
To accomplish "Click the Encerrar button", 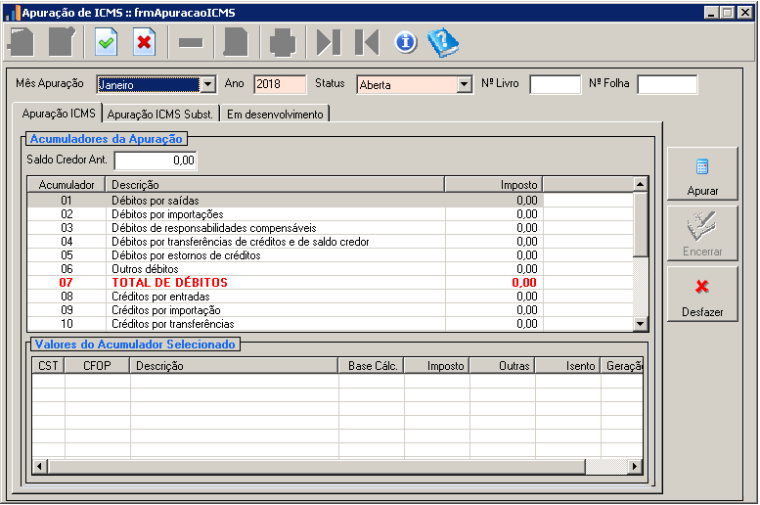I will 702,234.
